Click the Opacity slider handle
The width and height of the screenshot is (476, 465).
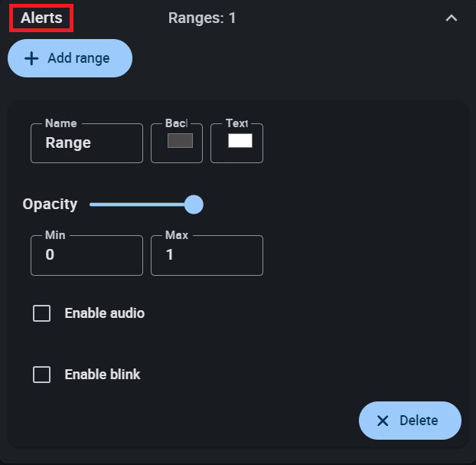coord(194,205)
